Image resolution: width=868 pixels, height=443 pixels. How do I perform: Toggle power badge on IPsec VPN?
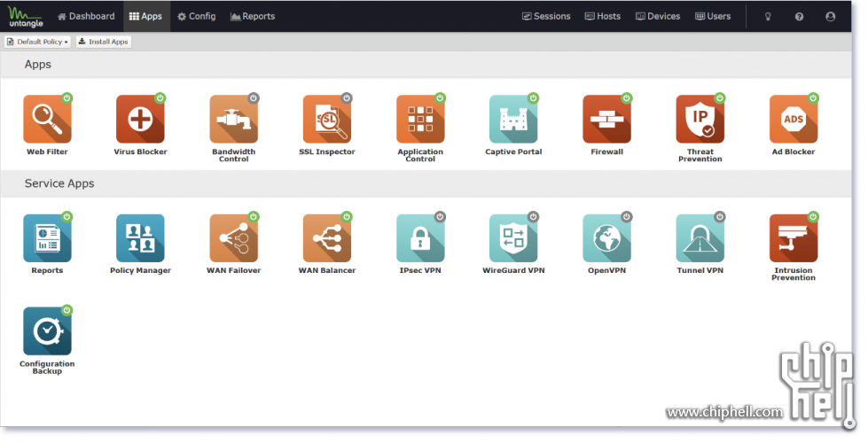[x=440, y=217]
